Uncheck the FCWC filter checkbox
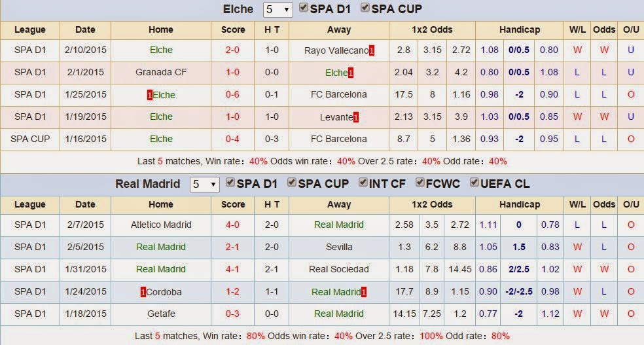This screenshot has width=644, height=345. [x=420, y=183]
